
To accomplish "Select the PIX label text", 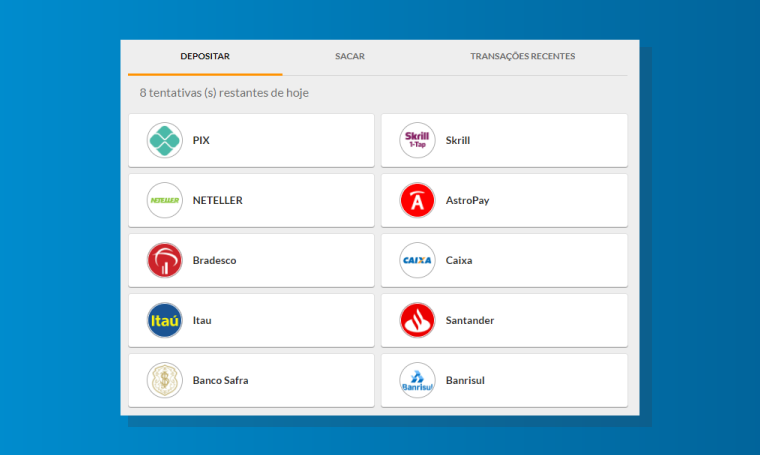I will tap(201, 141).
